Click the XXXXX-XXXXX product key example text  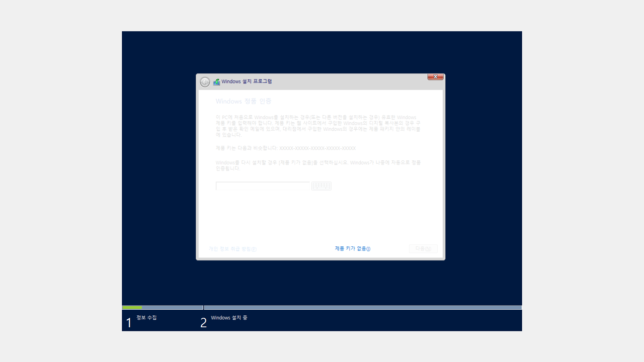(x=317, y=148)
